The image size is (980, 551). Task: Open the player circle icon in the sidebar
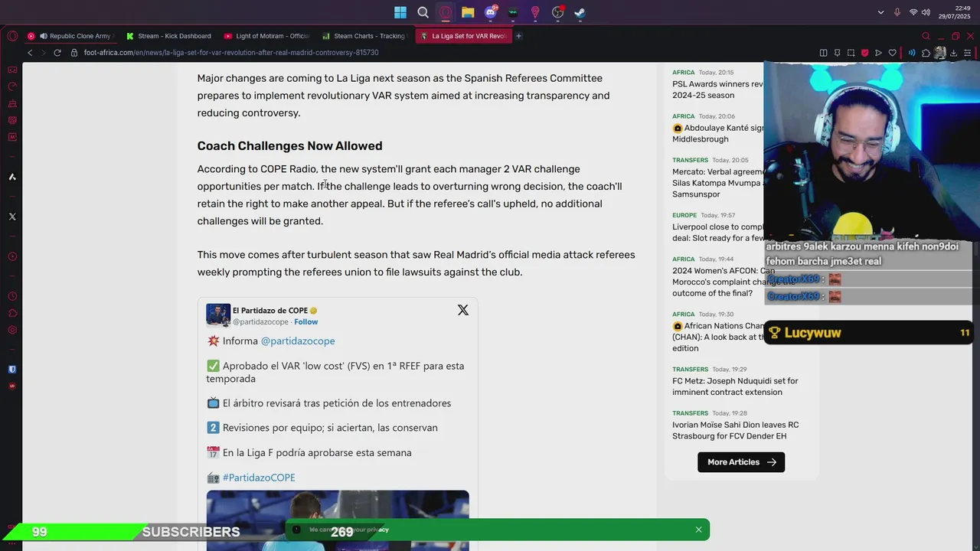click(12, 256)
